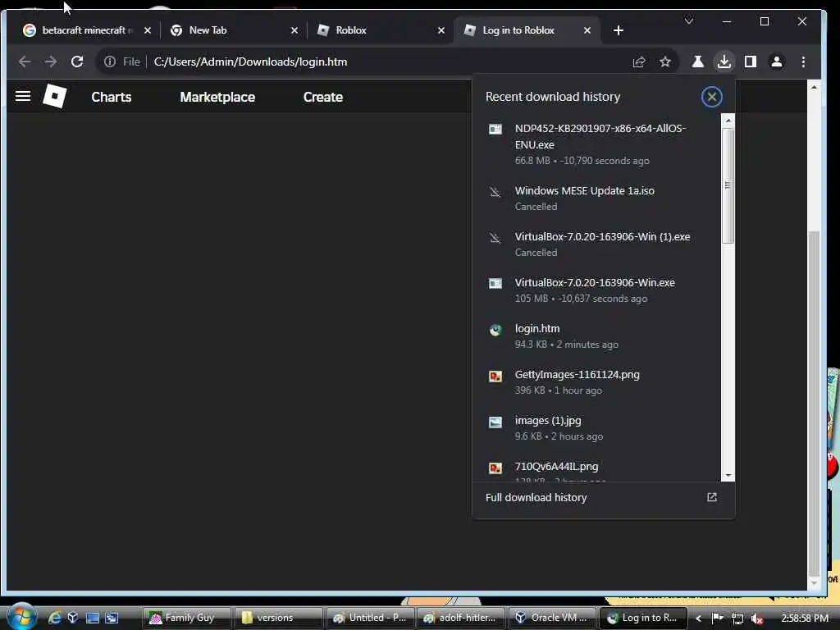
Task: Go forward to next page
Action: point(51,62)
